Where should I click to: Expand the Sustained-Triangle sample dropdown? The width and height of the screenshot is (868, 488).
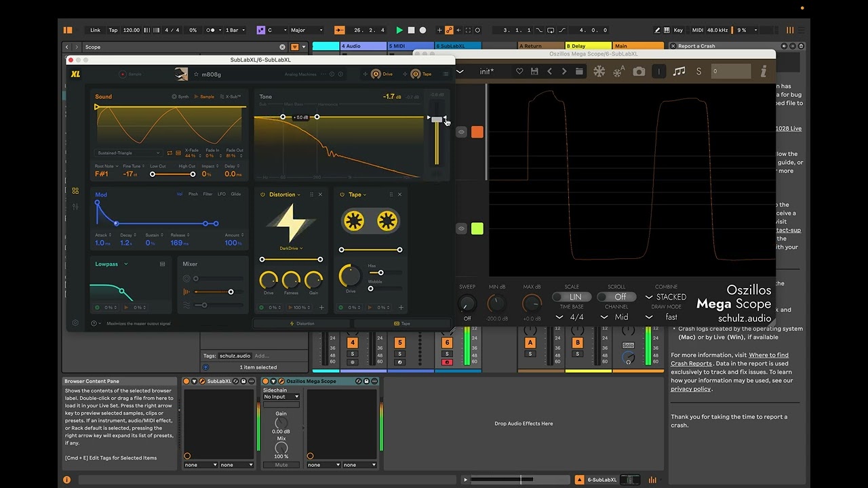point(129,153)
